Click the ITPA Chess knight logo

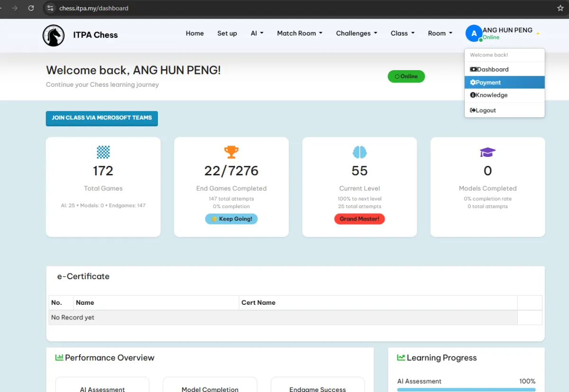click(54, 36)
